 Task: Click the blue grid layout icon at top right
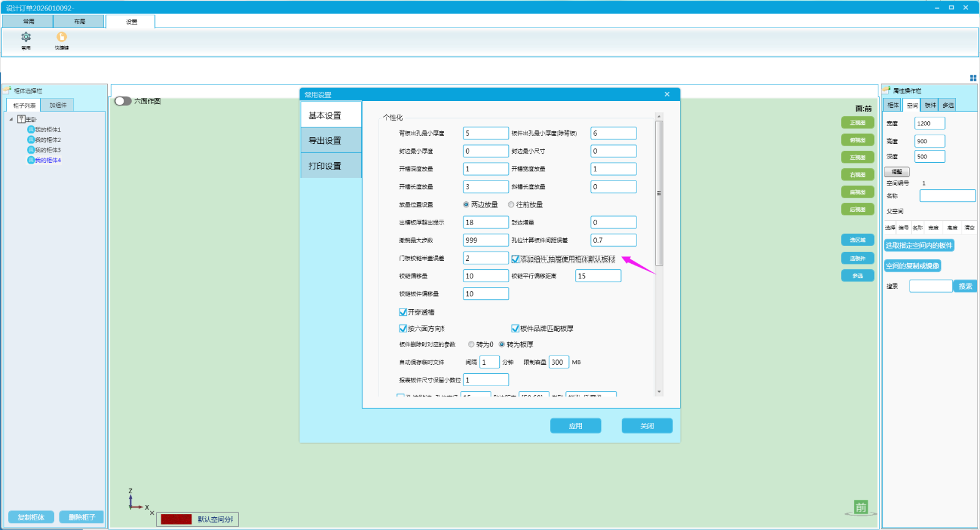click(x=973, y=78)
